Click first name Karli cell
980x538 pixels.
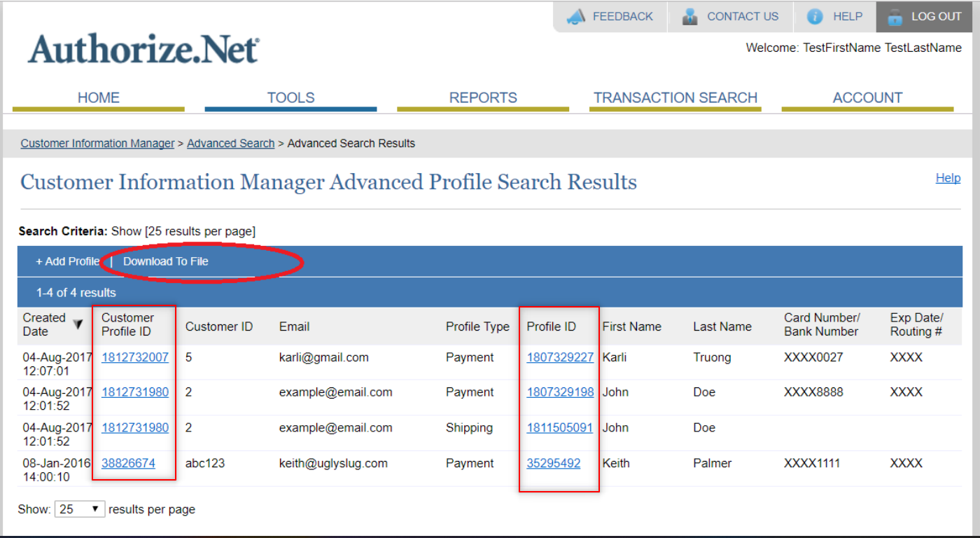click(615, 357)
